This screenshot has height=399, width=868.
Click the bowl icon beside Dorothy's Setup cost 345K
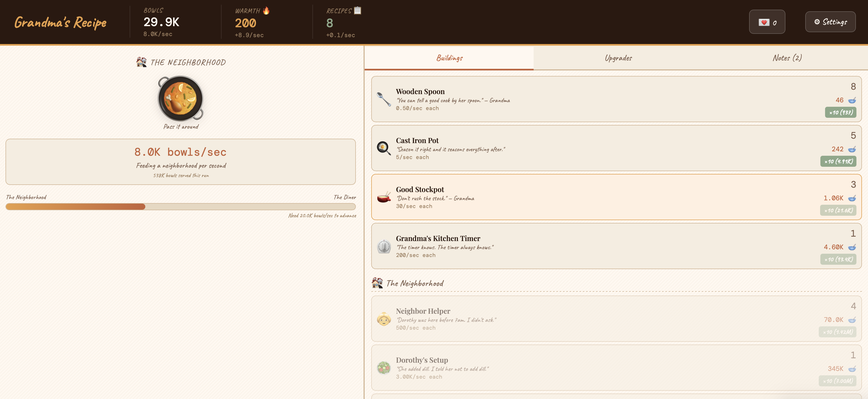[852, 369]
